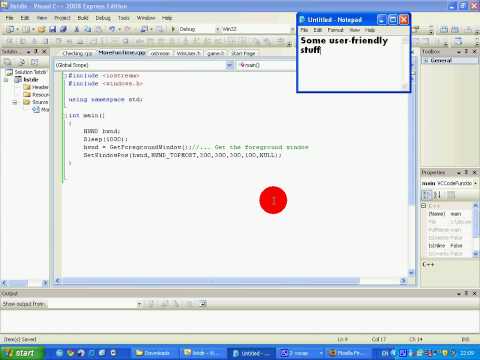Click the Solution Explorer properties icon
Image resolution: width=480 pixels, height=360 pixels.
(x=8, y=62)
